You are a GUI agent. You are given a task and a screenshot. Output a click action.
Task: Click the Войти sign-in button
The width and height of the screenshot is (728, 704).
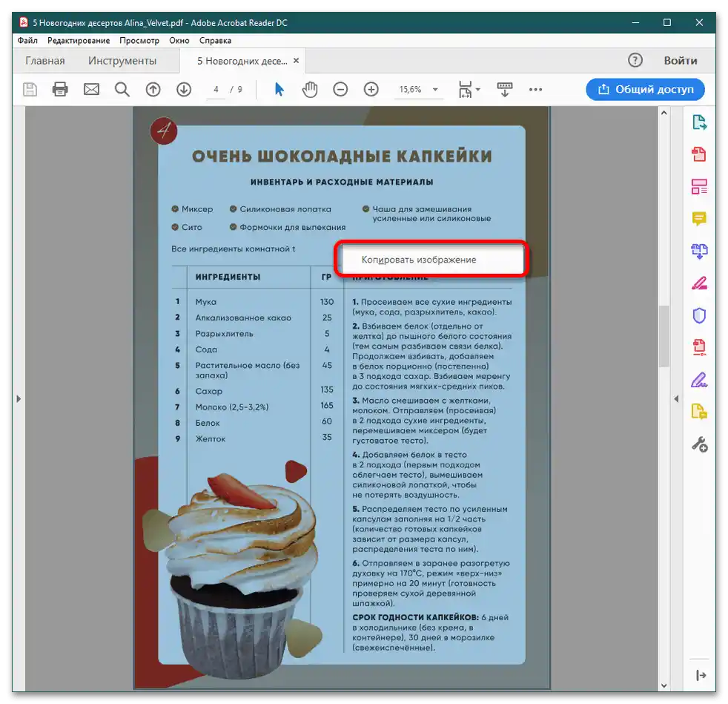[x=680, y=60]
